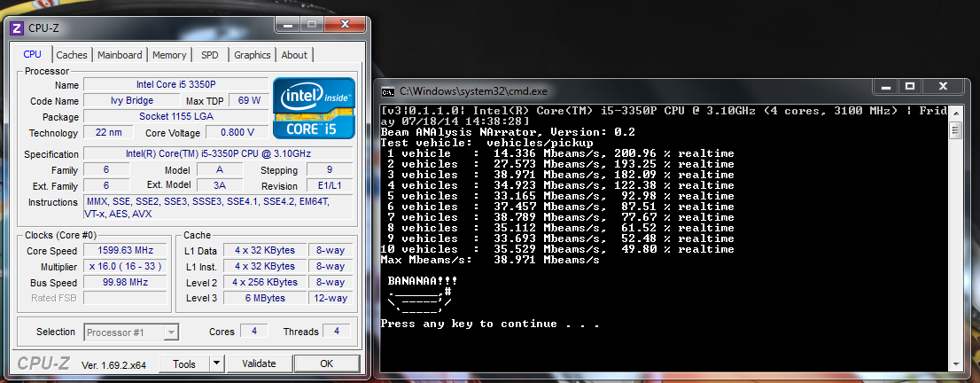Screen dimensions: 980x383
Task: Click the Package value Socket 1155 LGA
Action: [176, 116]
